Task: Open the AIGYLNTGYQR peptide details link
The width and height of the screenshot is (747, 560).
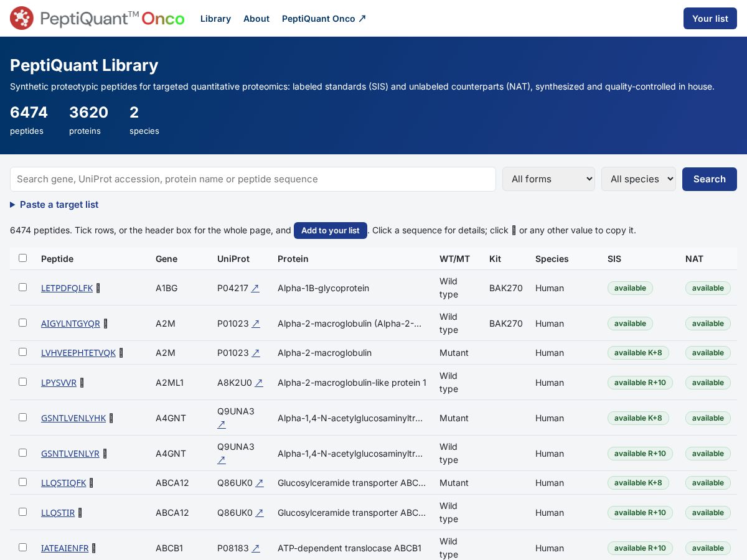Action: [x=71, y=324]
